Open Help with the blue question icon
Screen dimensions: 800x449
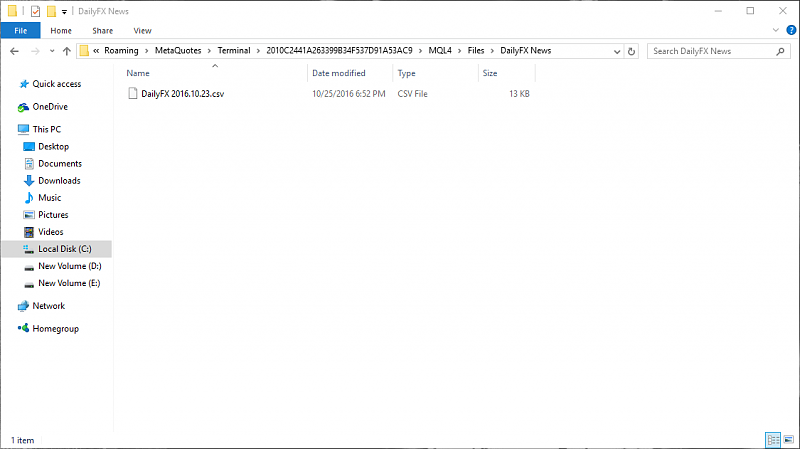coord(791,30)
